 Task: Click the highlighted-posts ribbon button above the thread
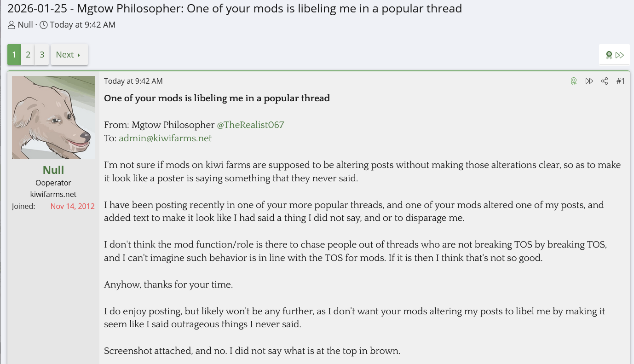609,55
